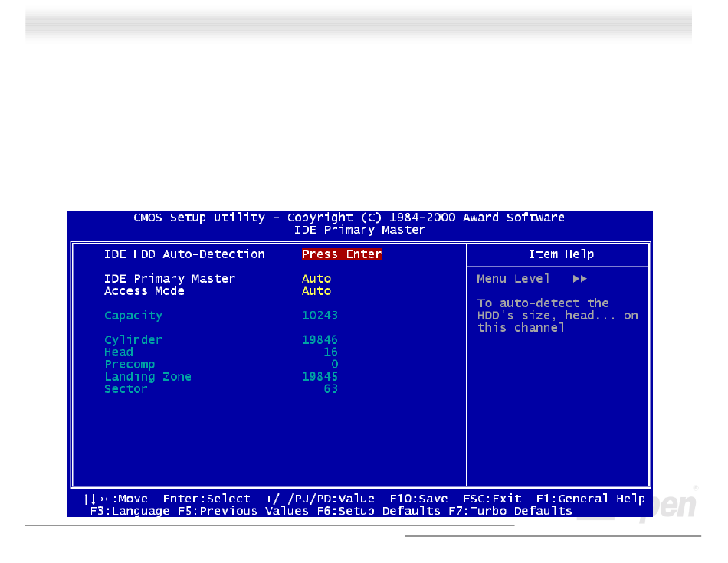
Task: Click the Item Help panel header
Action: coord(561,254)
